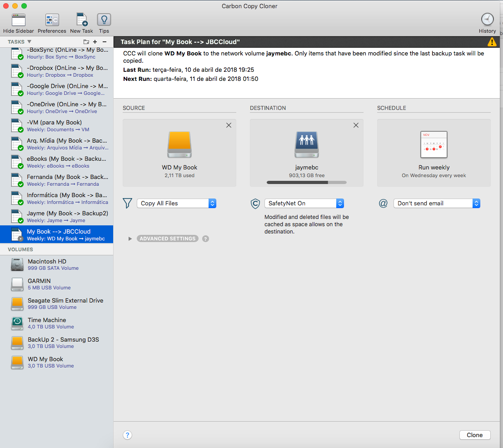Expand the Advanced Settings disclosure triangle
The width and height of the screenshot is (503, 448).
pyautogui.click(x=130, y=239)
